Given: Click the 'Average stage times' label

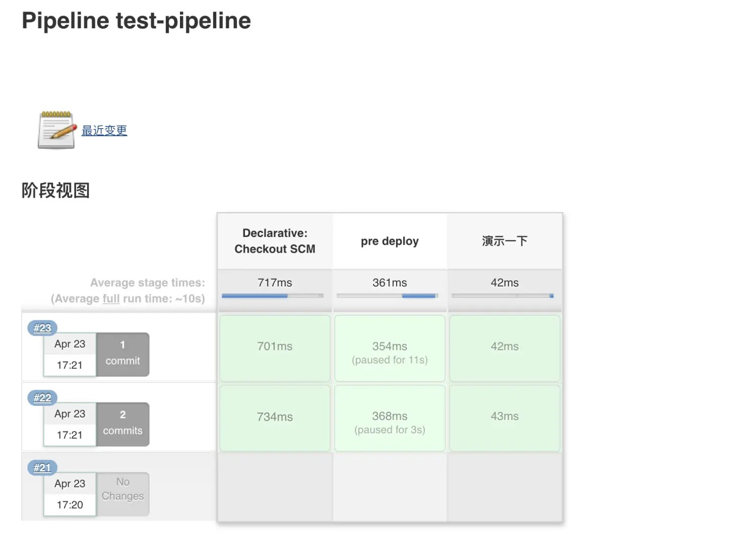Looking at the screenshot, I should pos(147,282).
